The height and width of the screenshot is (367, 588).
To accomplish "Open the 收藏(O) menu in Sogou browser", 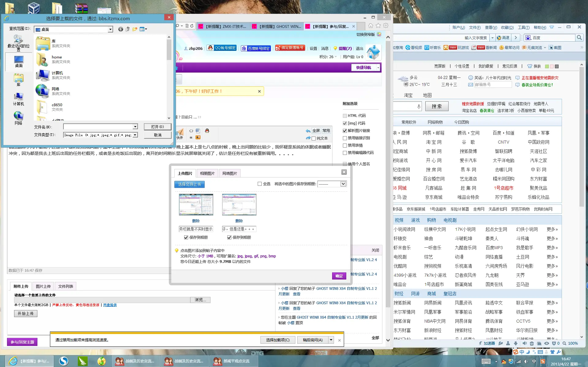I will click(x=507, y=28).
